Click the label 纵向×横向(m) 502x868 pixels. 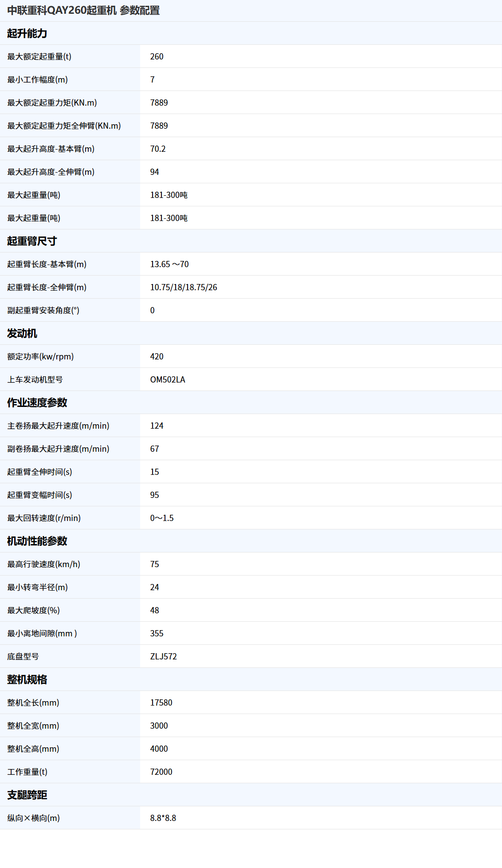34,818
